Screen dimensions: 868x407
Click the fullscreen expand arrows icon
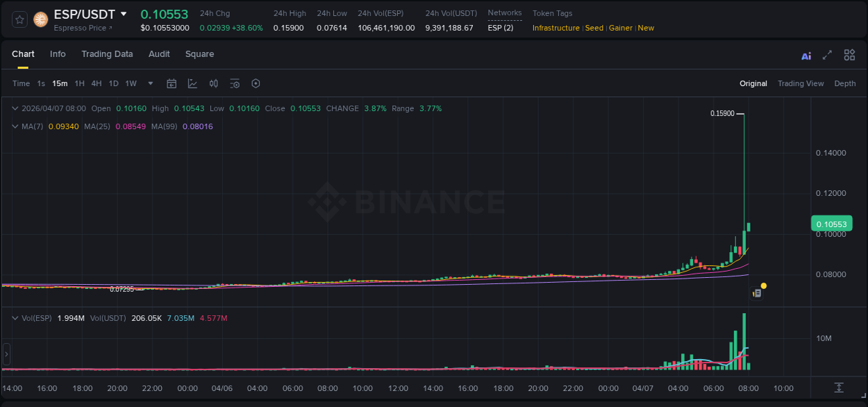point(828,55)
